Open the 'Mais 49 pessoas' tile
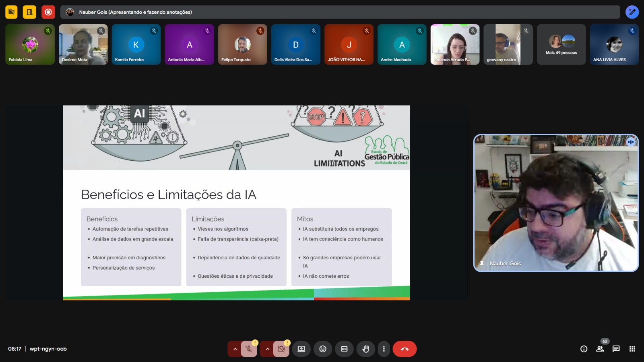The image size is (644, 362). pos(561,45)
